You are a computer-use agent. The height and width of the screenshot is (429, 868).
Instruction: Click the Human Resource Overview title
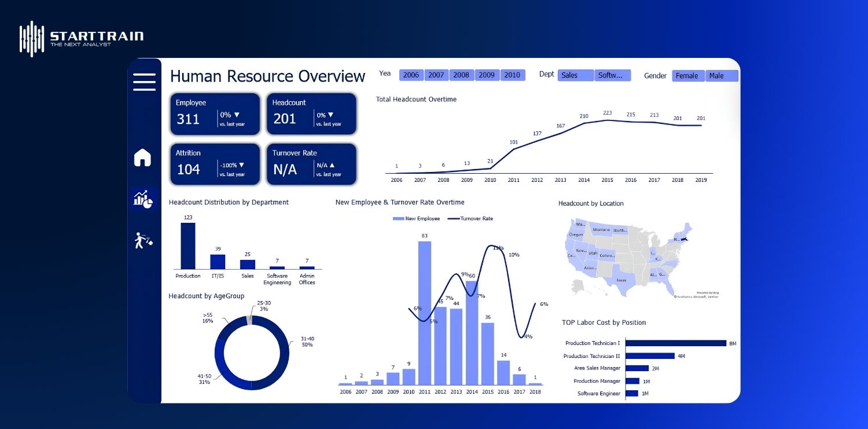pos(268,76)
